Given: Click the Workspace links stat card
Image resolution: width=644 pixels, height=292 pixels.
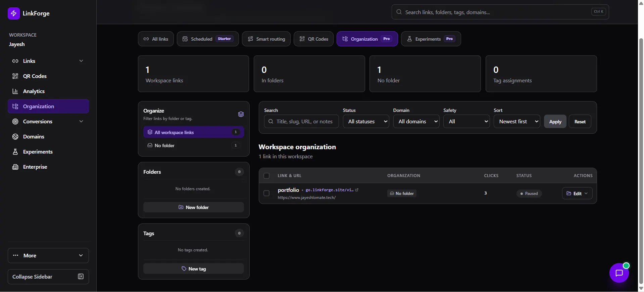Looking at the screenshot, I should coord(194,74).
